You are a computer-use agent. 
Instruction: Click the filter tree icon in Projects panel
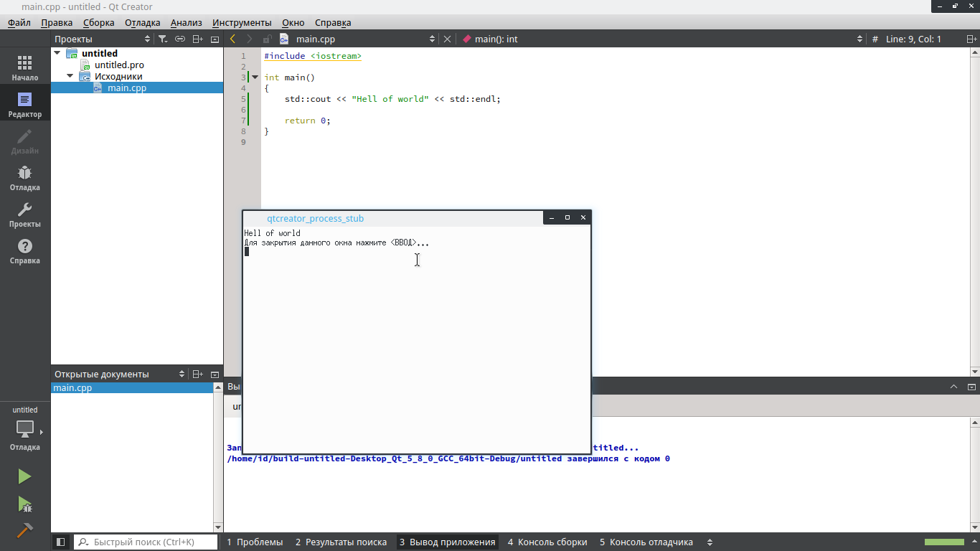tap(163, 39)
